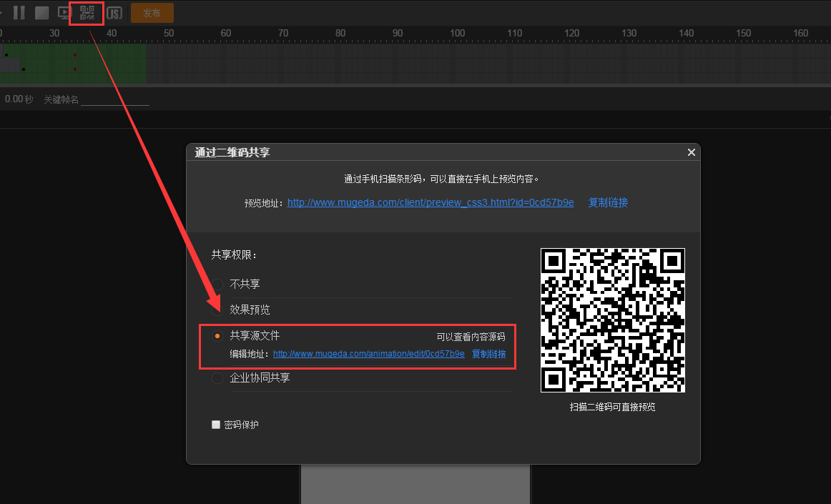Image resolution: width=831 pixels, height=504 pixels.
Task: Open the preview_css3 preview address link
Action: [431, 202]
